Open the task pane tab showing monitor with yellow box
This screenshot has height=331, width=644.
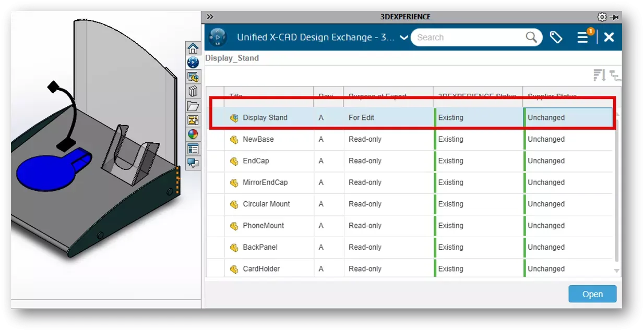click(x=193, y=77)
